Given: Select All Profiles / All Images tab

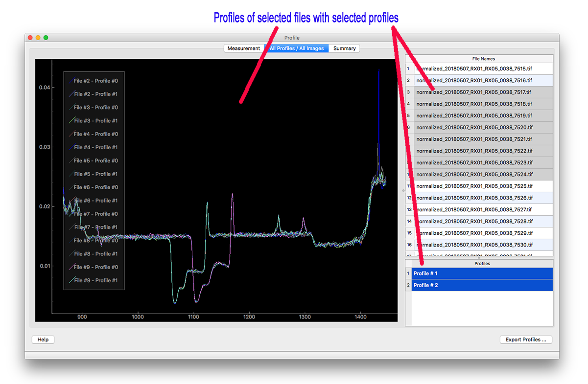Looking at the screenshot, I should click(296, 48).
